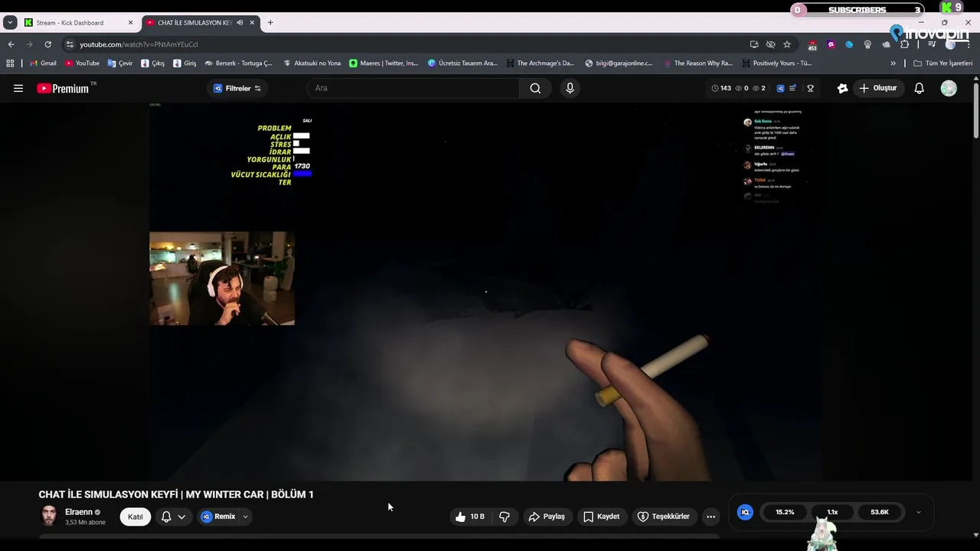Click the crossed-eye icon in the address bar
980x551 pixels.
tap(771, 44)
